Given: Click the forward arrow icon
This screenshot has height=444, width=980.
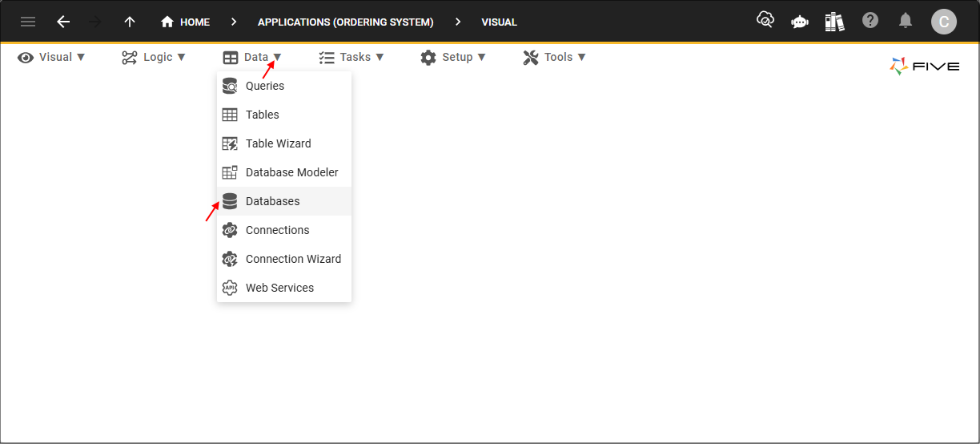Looking at the screenshot, I should coord(96,22).
